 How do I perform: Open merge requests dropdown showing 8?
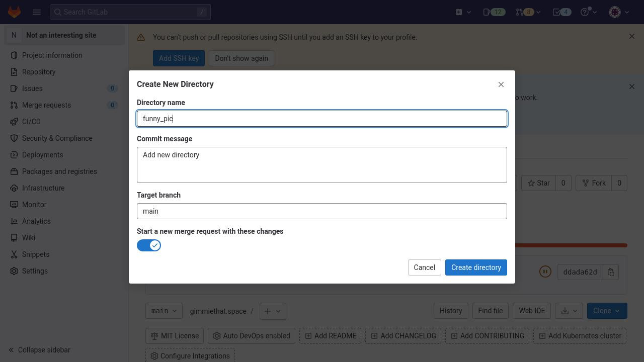coord(528,12)
